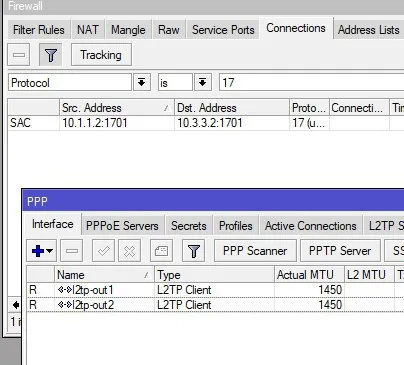The height and width of the screenshot is (365, 404).
Task: Select the Connections tab
Action: tap(296, 28)
